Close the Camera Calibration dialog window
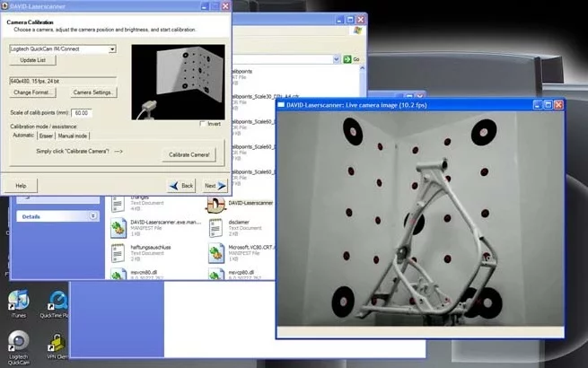 click(x=225, y=6)
